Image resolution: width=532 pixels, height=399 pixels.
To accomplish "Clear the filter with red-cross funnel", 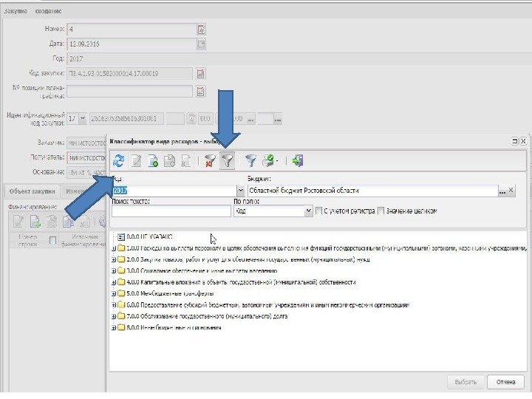I will tap(211, 160).
